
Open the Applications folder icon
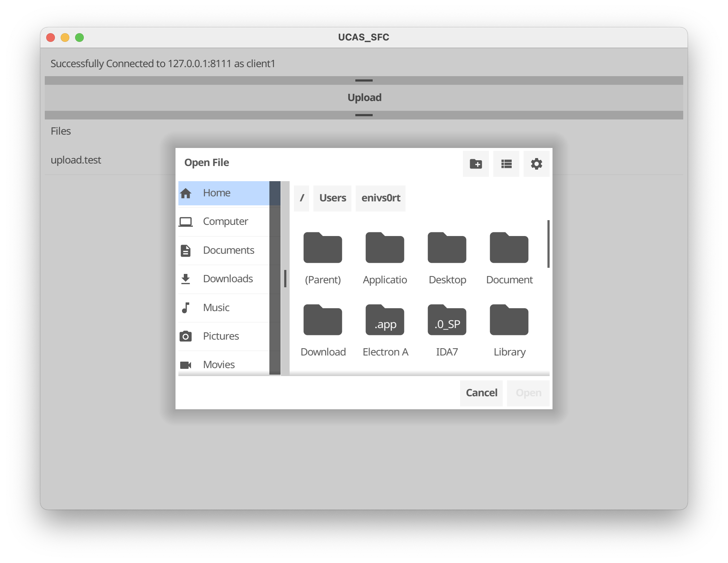(385, 248)
